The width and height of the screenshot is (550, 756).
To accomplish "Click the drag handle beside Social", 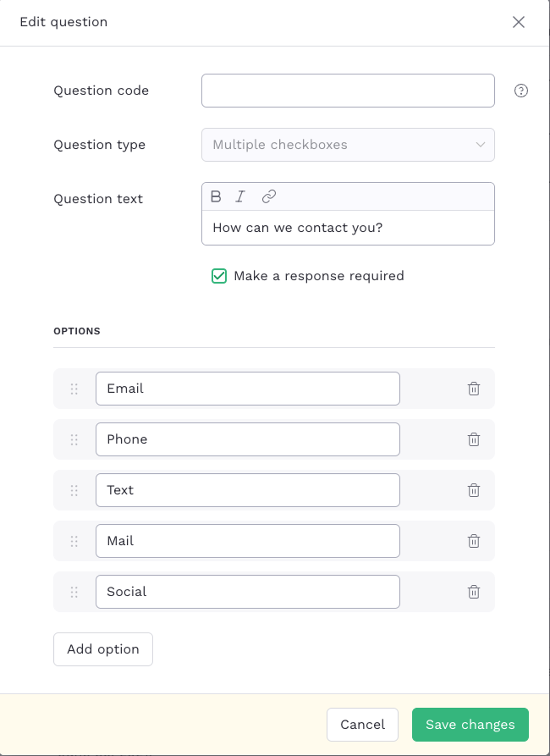I will [x=74, y=592].
